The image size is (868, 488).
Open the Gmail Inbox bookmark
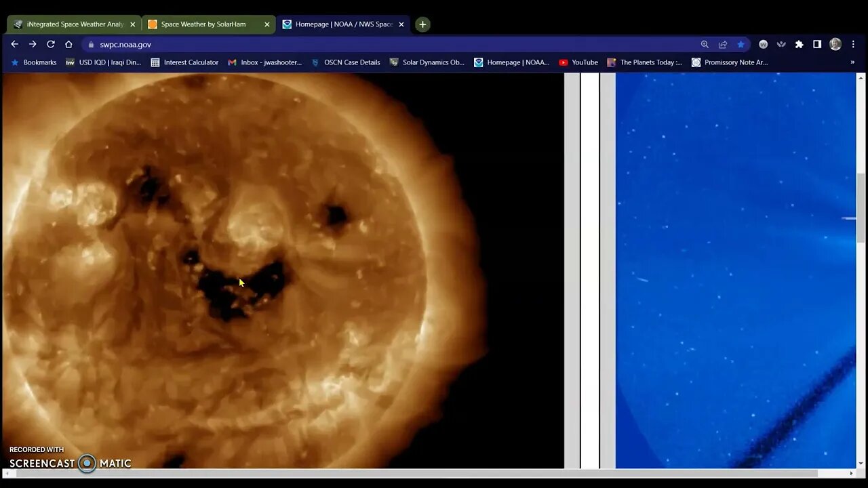pos(264,62)
